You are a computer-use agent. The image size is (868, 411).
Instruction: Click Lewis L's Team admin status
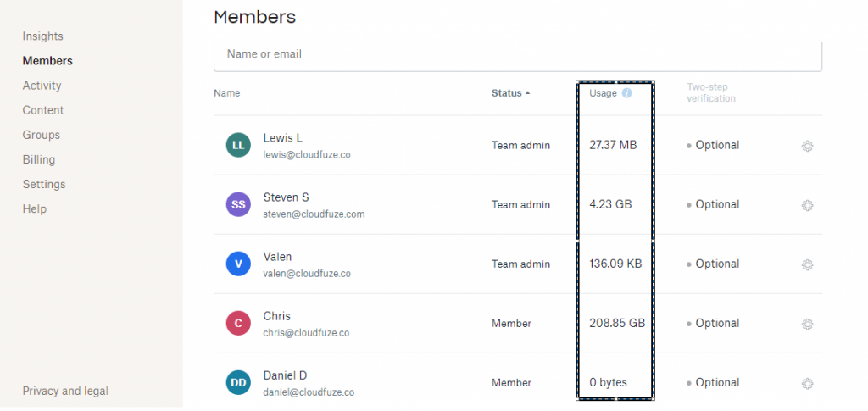pos(520,145)
